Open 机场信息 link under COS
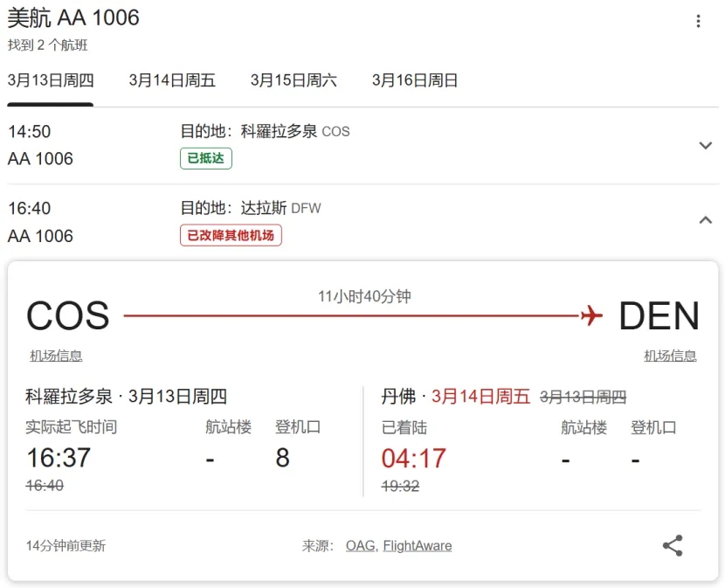The height and width of the screenshot is (588, 725). [56, 356]
